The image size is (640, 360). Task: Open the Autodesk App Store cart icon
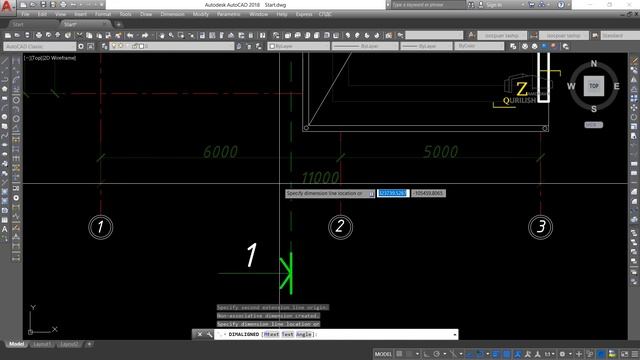[531, 5]
